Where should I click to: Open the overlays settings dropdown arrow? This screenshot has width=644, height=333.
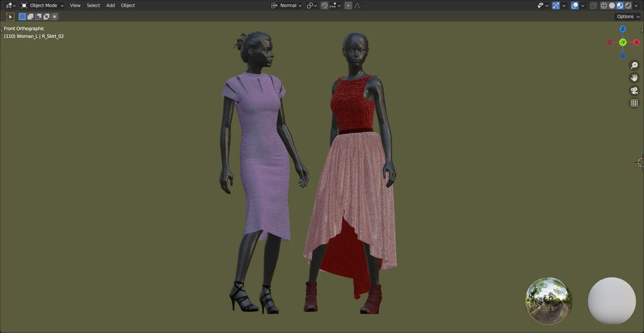tap(583, 5)
